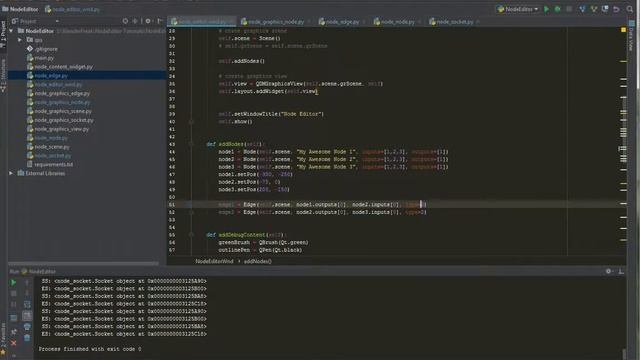Switch to node_node.py editor tab
Screen dimensions: 640x360
(398, 22)
